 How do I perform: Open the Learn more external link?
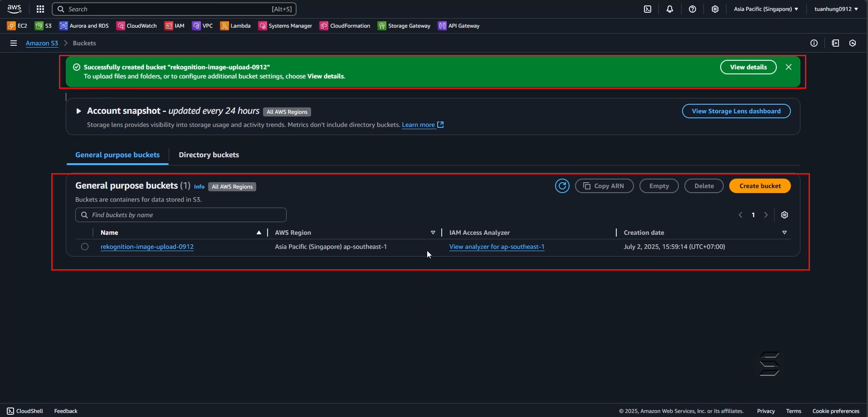[423, 125]
